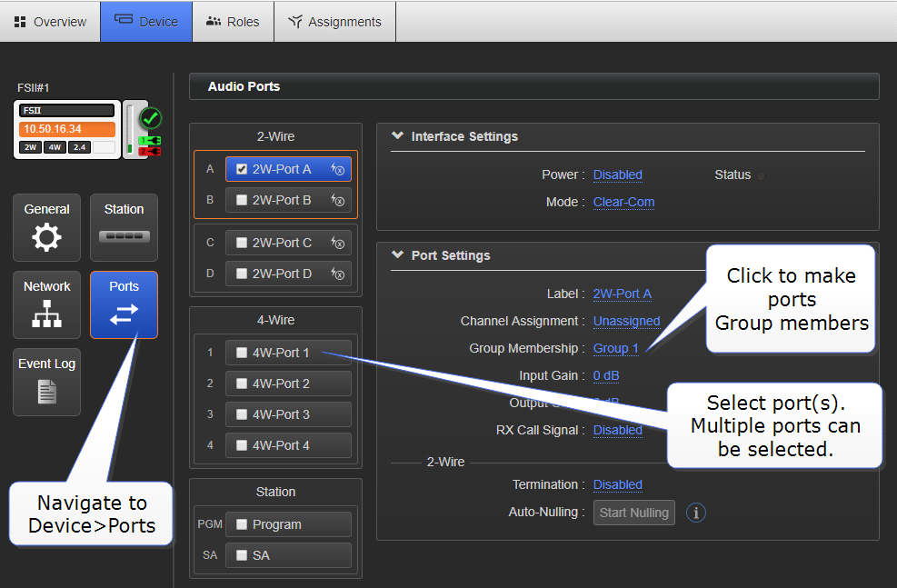Collapse the Port Settings section
897x588 pixels.
(397, 255)
